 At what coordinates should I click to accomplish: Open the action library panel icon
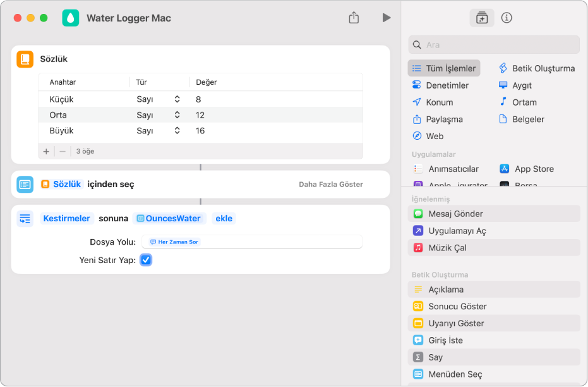[481, 18]
